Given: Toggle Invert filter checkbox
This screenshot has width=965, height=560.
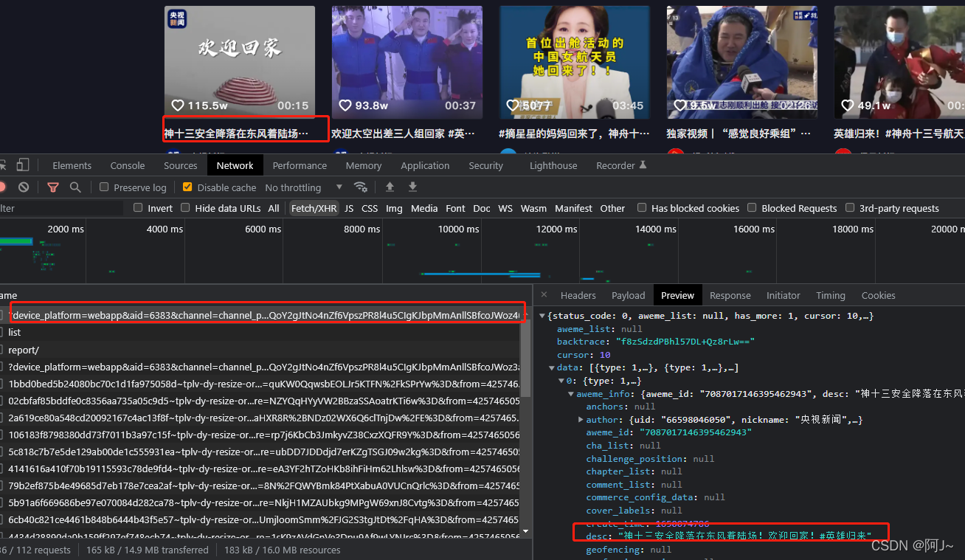Looking at the screenshot, I should pyautogui.click(x=138, y=208).
